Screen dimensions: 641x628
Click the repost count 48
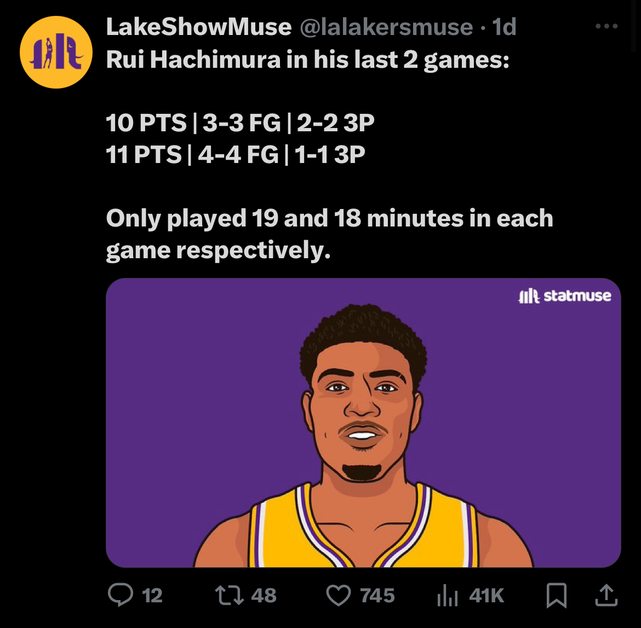tap(264, 595)
